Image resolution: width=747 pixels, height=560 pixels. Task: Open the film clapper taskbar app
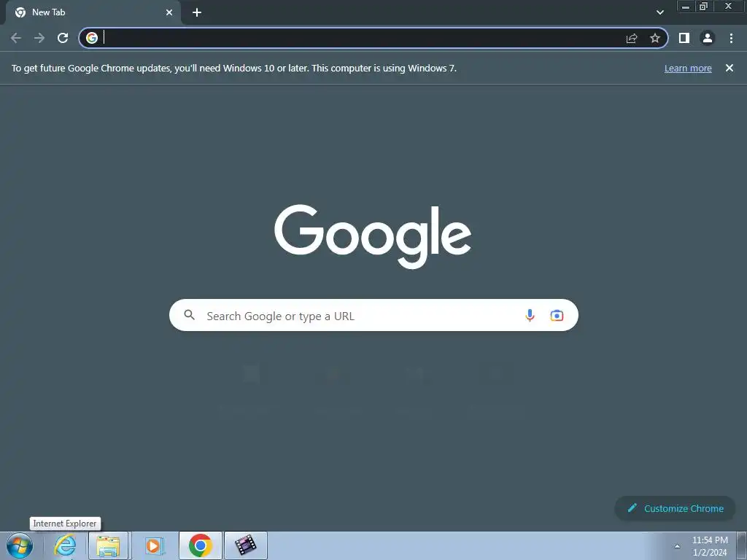(x=245, y=545)
